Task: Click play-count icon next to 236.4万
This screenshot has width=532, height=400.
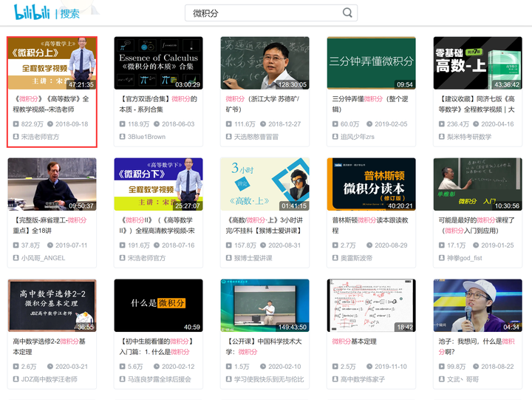Action: [x=441, y=124]
